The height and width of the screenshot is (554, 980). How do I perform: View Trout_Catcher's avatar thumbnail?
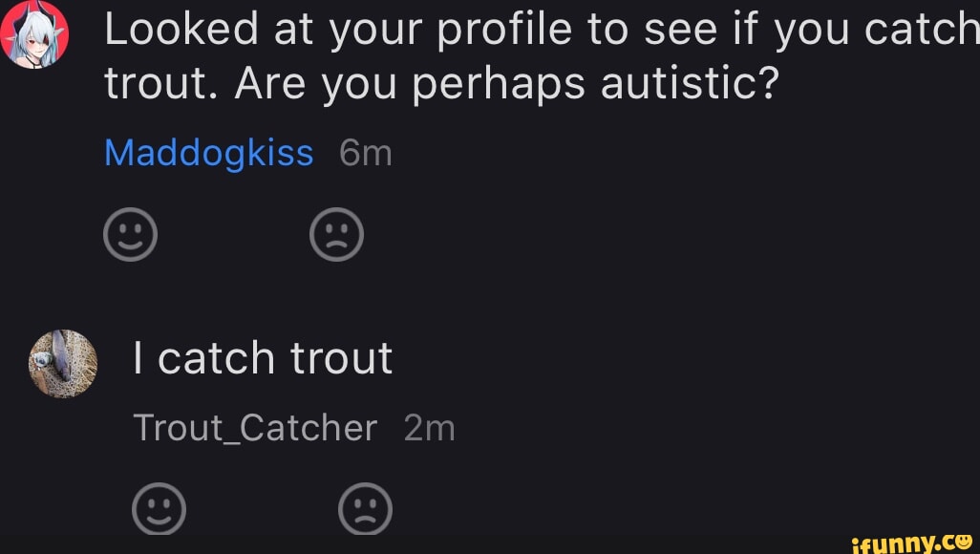62,363
